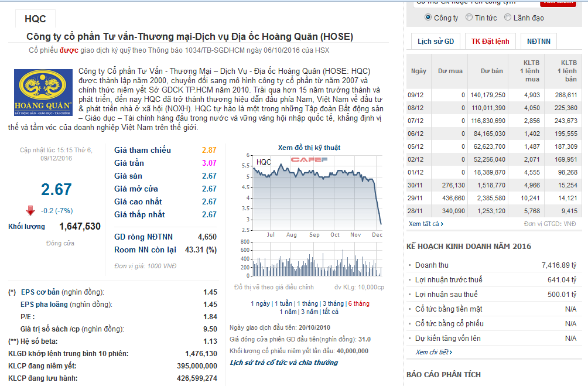Click KLCP đang niêm yết value
Image resolution: width=588 pixels, height=386 pixels.
(197, 365)
